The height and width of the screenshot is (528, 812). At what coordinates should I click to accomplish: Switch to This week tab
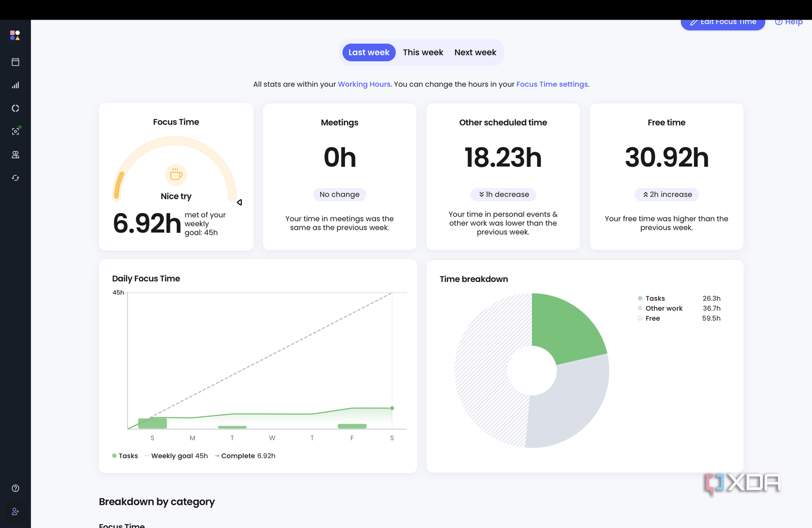point(423,53)
